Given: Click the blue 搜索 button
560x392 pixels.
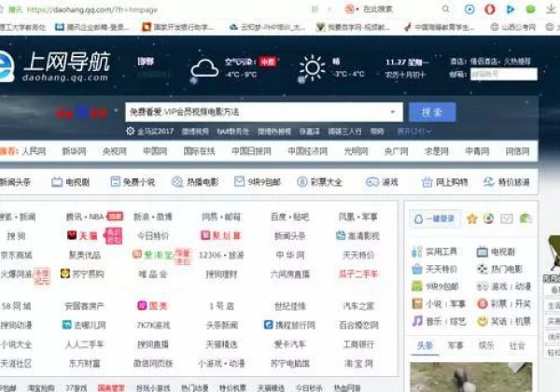Looking at the screenshot, I should pos(432,112).
